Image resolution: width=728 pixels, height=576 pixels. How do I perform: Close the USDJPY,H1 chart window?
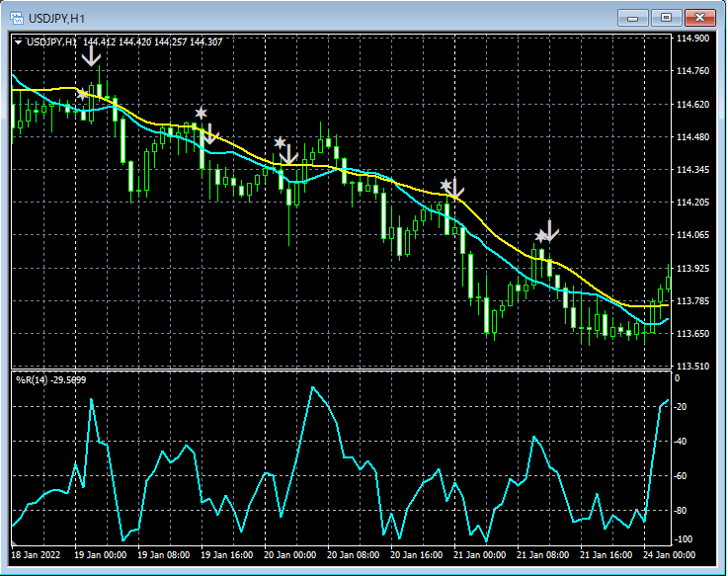click(x=699, y=18)
